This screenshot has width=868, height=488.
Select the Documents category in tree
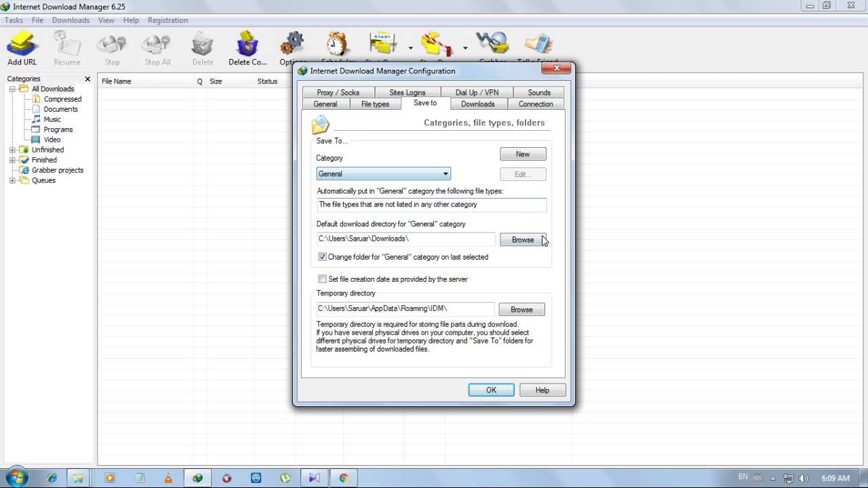point(60,109)
